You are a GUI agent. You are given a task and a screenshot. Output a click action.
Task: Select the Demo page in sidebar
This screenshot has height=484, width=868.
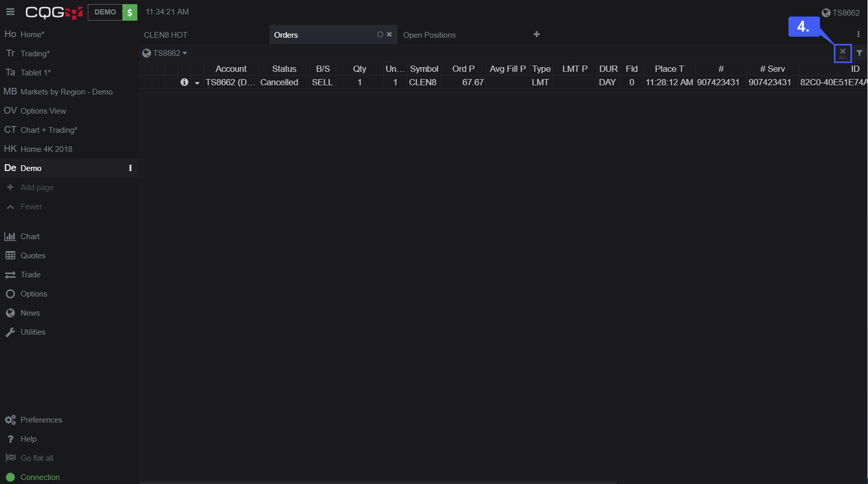coord(69,168)
